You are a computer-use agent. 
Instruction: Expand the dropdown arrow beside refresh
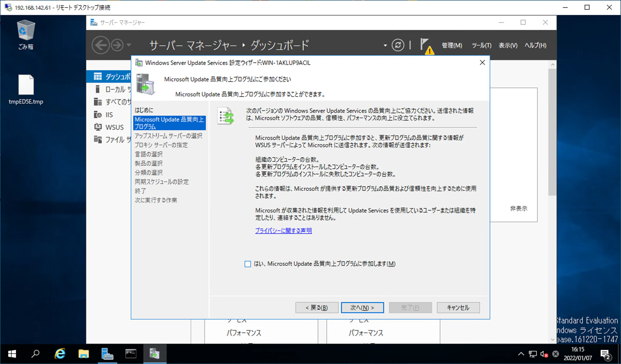click(x=385, y=46)
